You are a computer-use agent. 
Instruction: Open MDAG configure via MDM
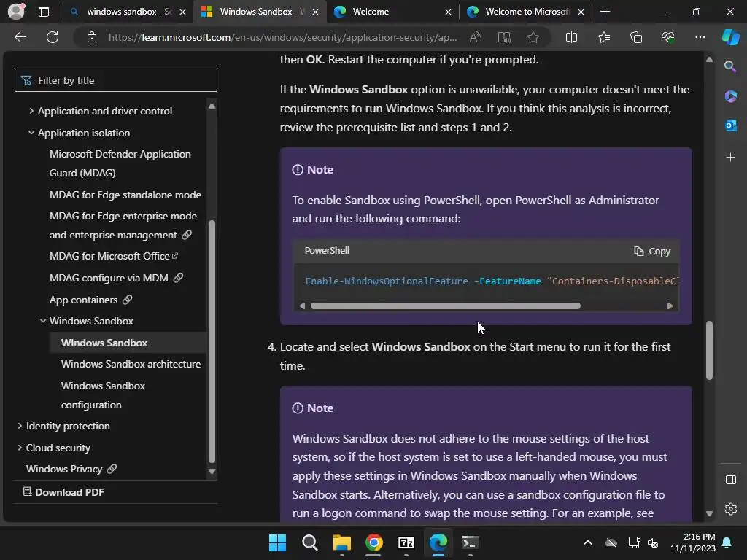(116, 278)
